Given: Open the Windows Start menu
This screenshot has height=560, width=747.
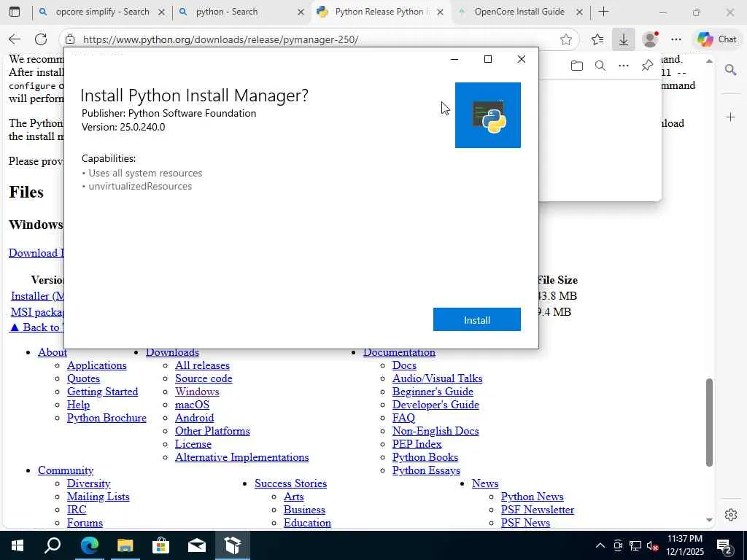Looking at the screenshot, I should point(18,545).
